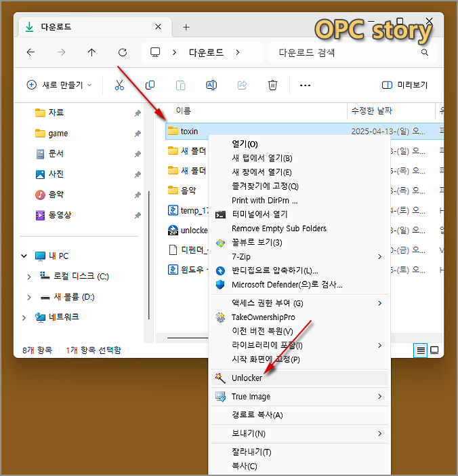The image size is (458, 476).
Task: Choose Microsoft Defender scan entry
Action: (299, 285)
